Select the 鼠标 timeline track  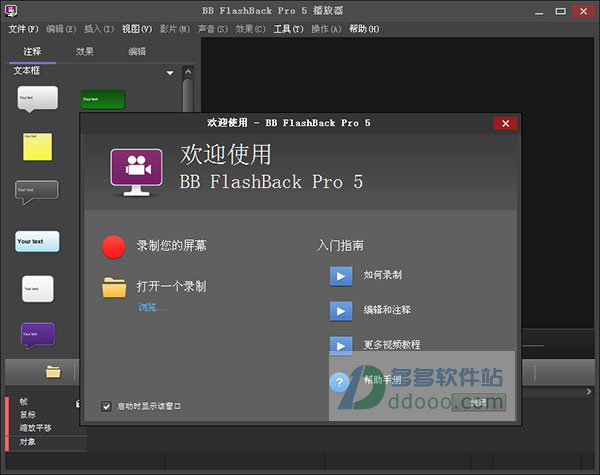[x=28, y=415]
